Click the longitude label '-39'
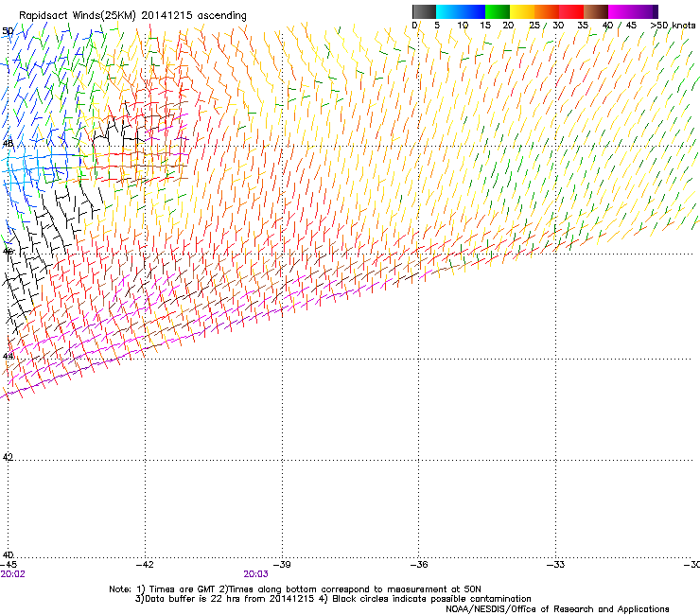700x615 pixels. click(282, 565)
